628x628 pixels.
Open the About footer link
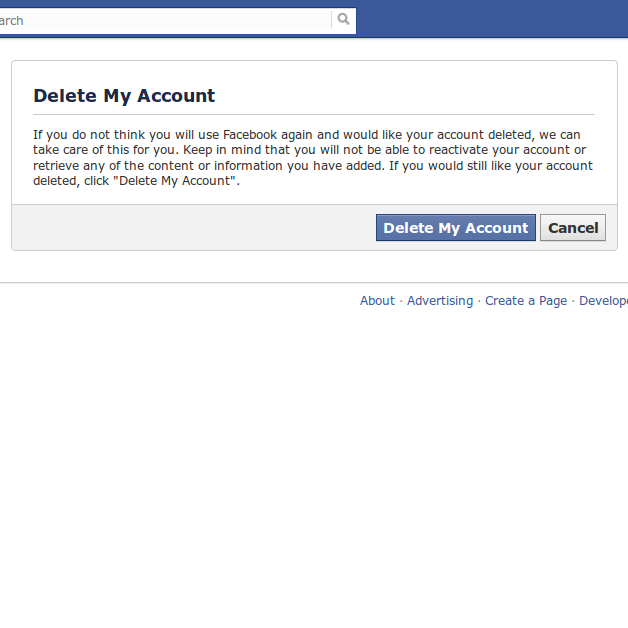377,301
